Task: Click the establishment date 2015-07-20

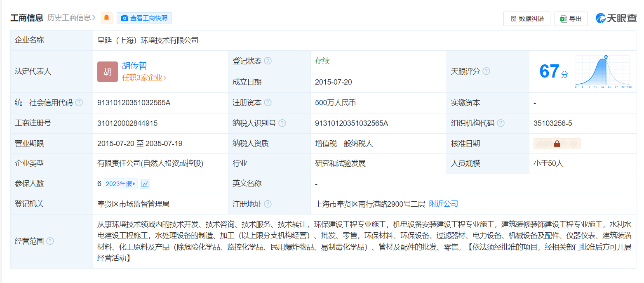Action: [334, 82]
